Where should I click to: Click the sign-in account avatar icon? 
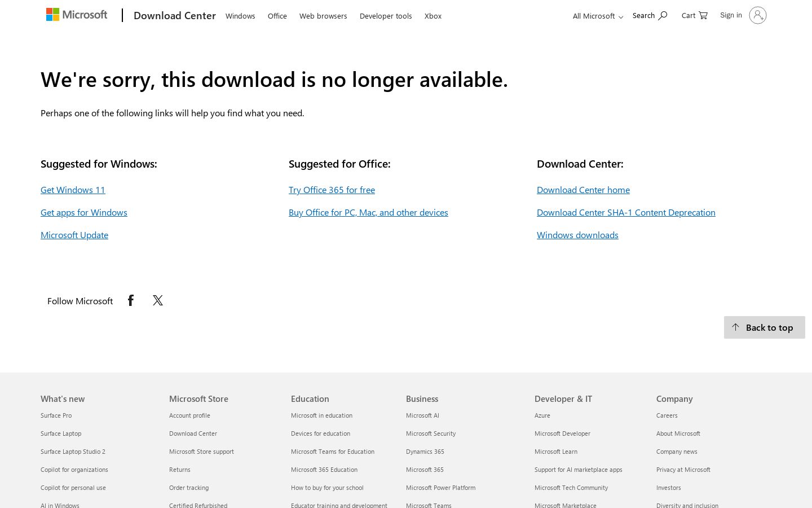point(757,15)
